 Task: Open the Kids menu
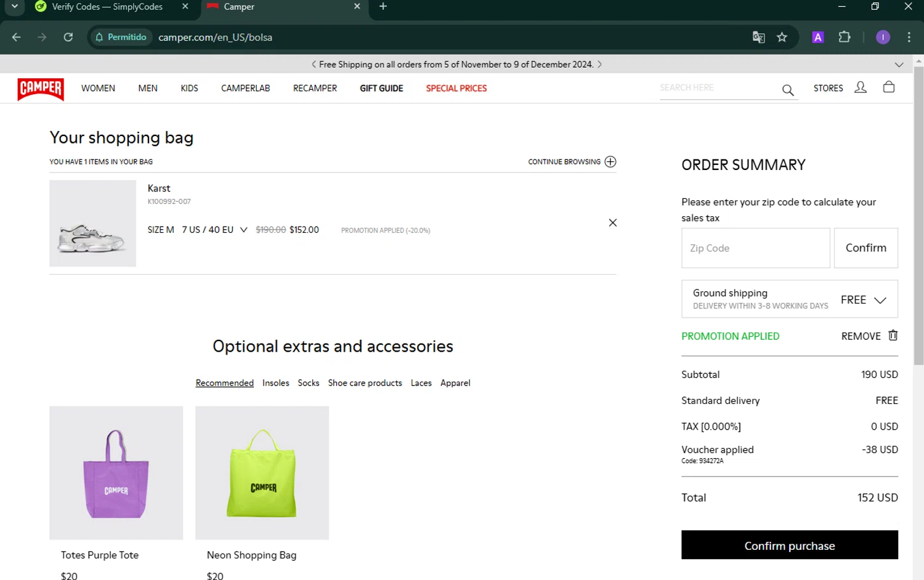189,89
